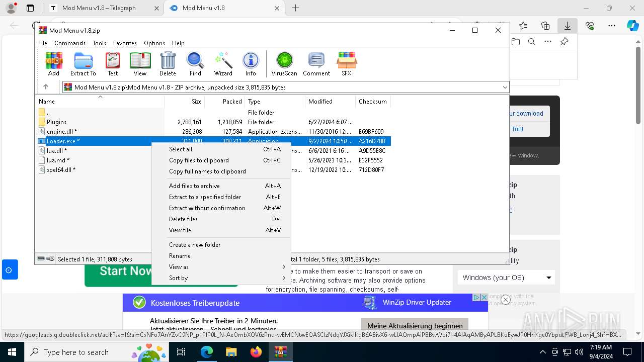Image resolution: width=644 pixels, height=362 pixels.
Task: Click the Windows Start button
Action: (x=12, y=352)
